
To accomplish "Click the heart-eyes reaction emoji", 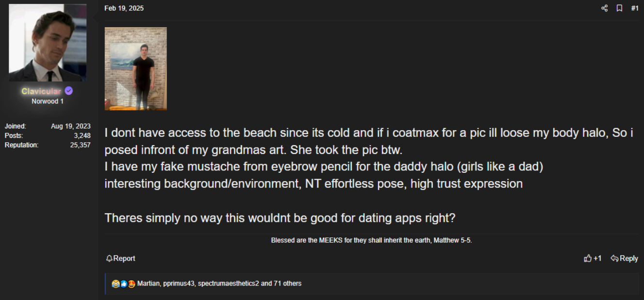I will [131, 283].
